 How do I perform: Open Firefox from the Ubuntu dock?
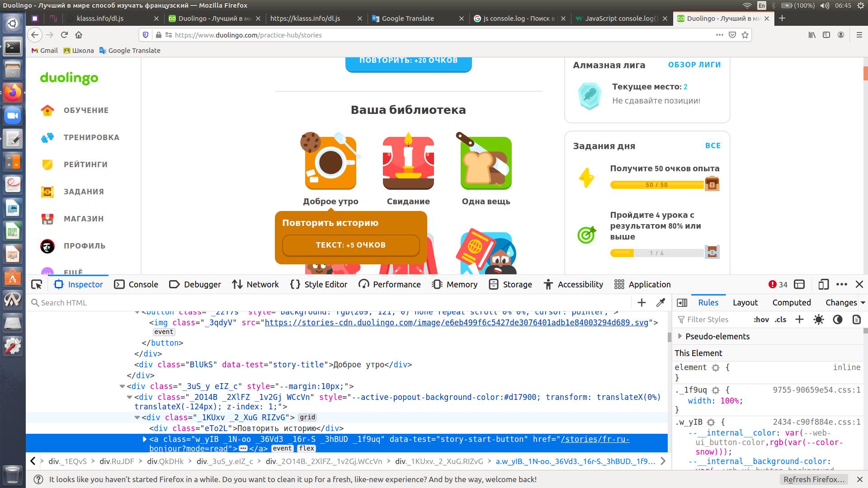[x=13, y=93]
